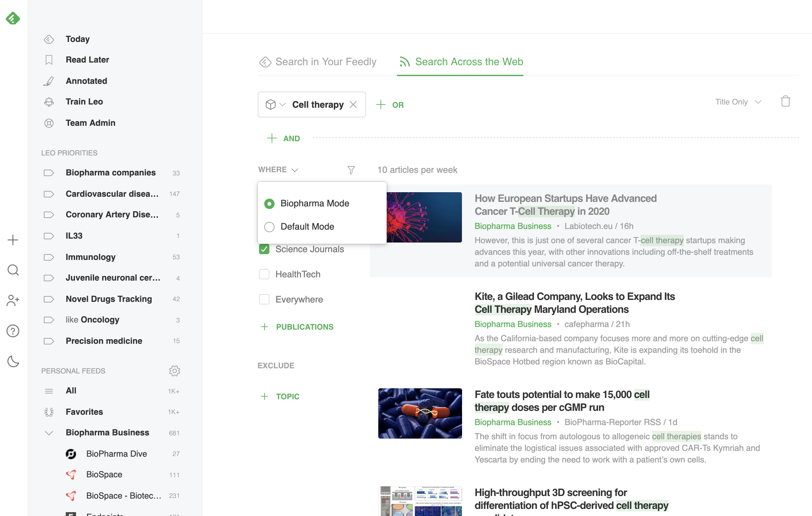
Task: Check the HealthTech checkbox
Action: pyautogui.click(x=264, y=274)
